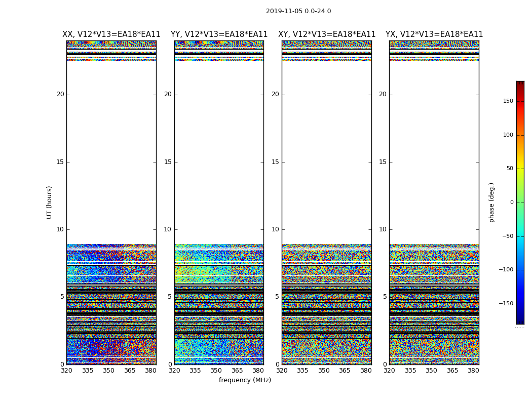Click the date title 2019-11-05 0.0-24.0
This screenshot has width=532, height=405.
[x=298, y=11]
